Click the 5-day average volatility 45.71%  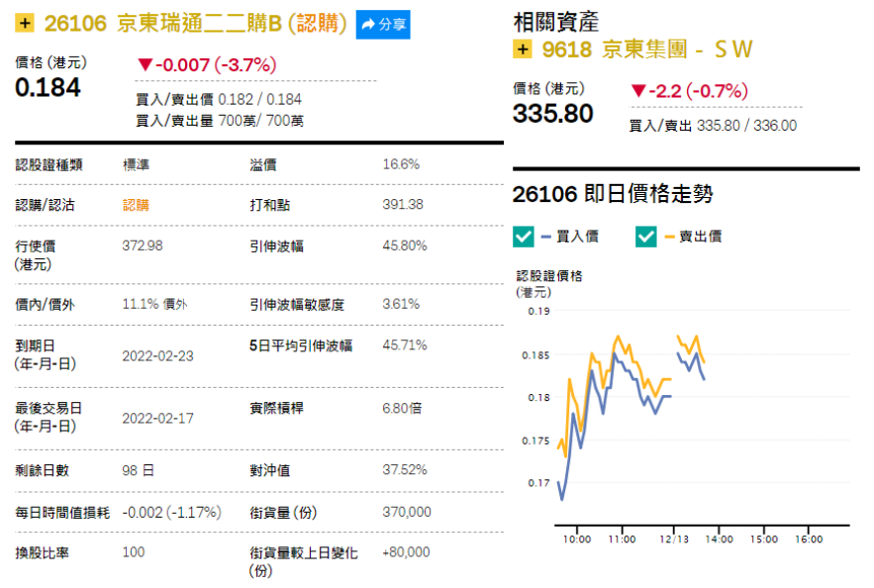point(405,345)
